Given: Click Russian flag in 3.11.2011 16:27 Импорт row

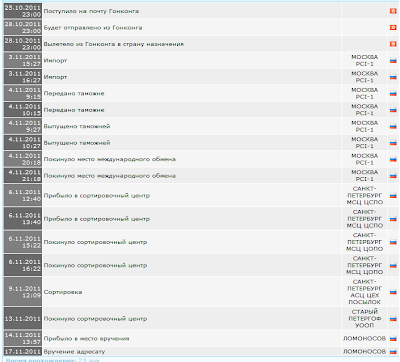Looking at the screenshot, I should pyautogui.click(x=393, y=77).
